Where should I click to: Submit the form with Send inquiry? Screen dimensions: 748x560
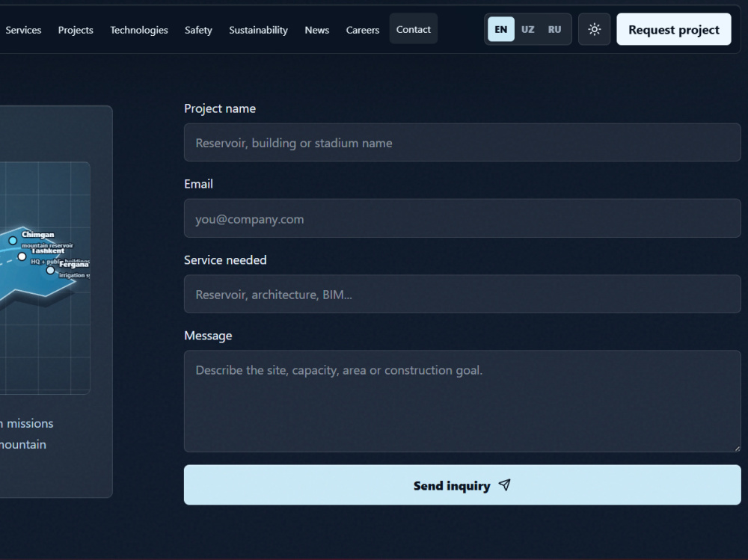pos(462,485)
